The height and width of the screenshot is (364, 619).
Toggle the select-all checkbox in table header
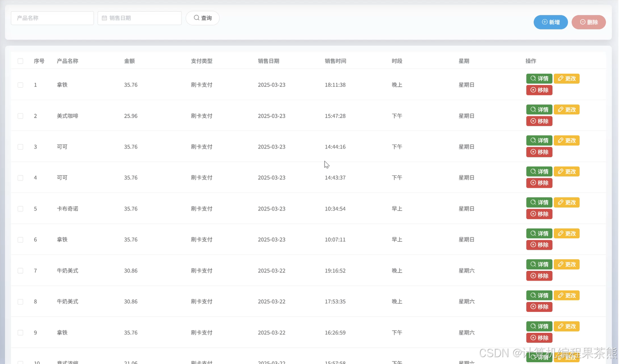point(20,61)
